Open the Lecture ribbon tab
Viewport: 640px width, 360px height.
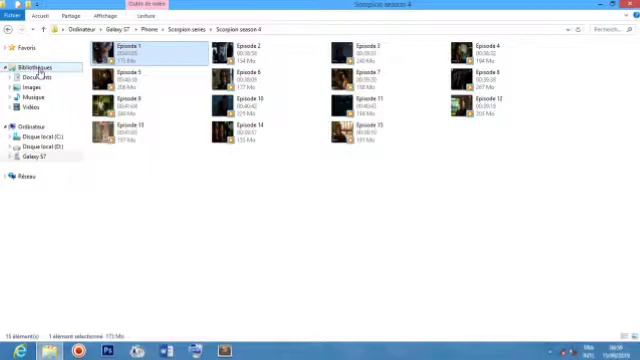(146, 16)
